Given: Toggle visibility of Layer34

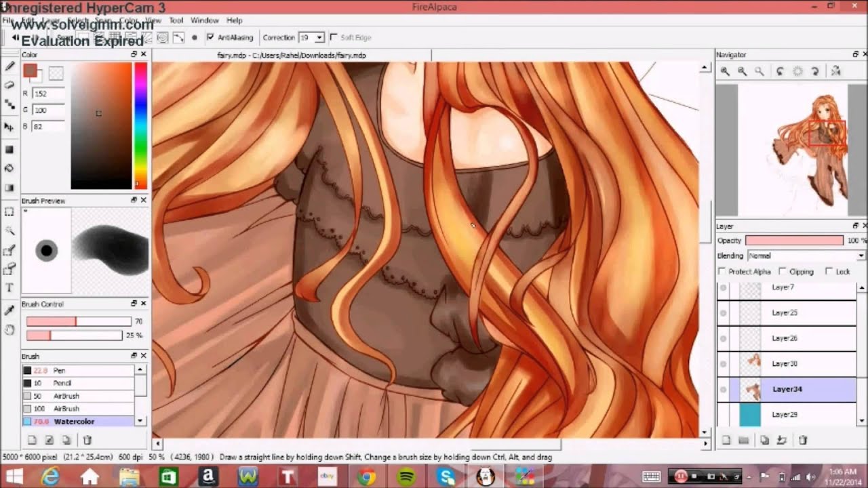Looking at the screenshot, I should pos(723,389).
